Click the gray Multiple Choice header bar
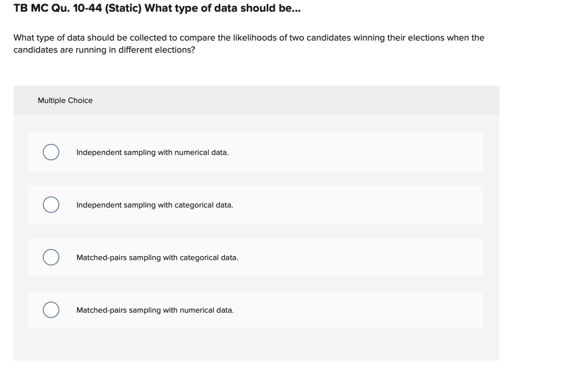 (x=289, y=101)
